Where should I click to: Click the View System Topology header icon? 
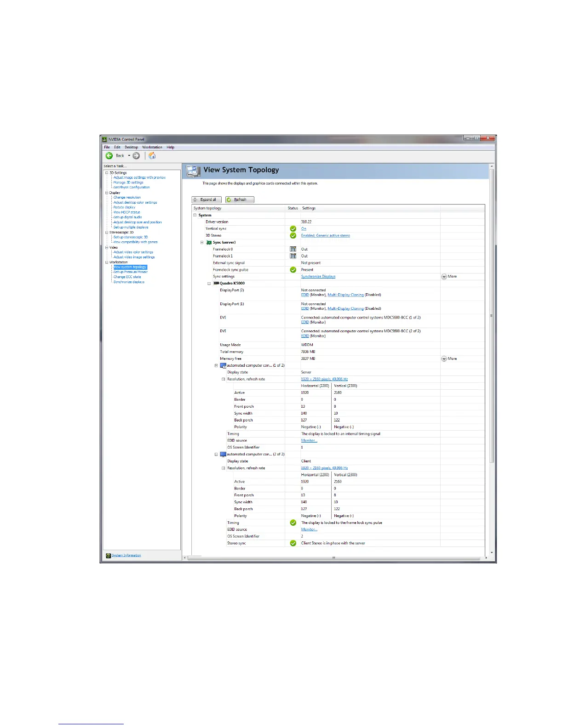[194, 171]
